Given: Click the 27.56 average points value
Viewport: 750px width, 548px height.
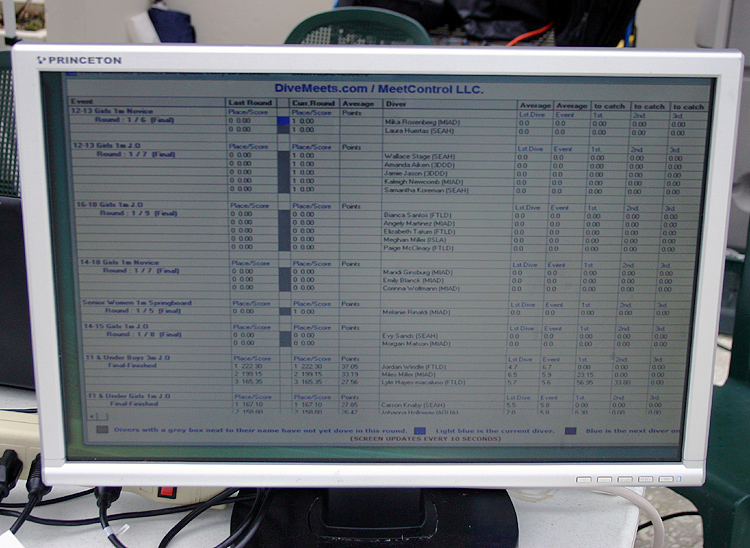Looking at the screenshot, I should point(349,382).
